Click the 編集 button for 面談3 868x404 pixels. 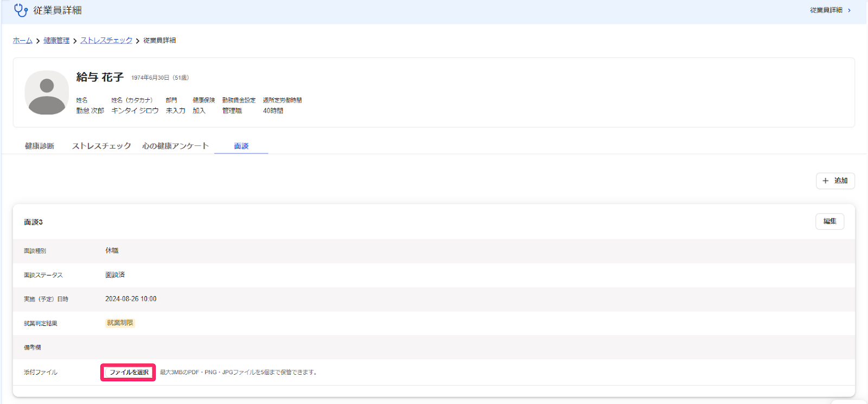829,221
